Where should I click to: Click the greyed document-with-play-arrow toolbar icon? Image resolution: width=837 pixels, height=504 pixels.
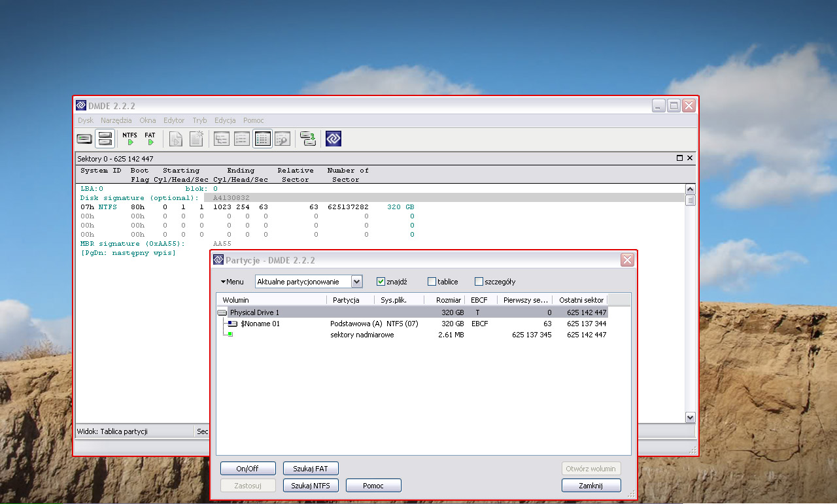[x=176, y=139]
